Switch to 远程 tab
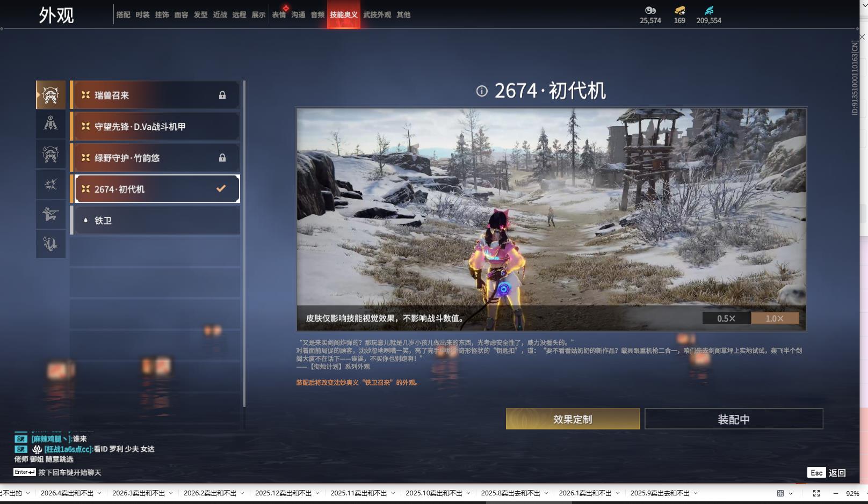Screen dimensions: 868x504 240,15
